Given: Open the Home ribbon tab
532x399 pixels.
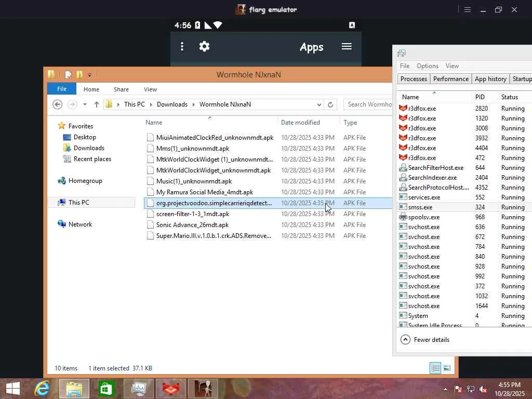Looking at the screenshot, I should click(91, 89).
